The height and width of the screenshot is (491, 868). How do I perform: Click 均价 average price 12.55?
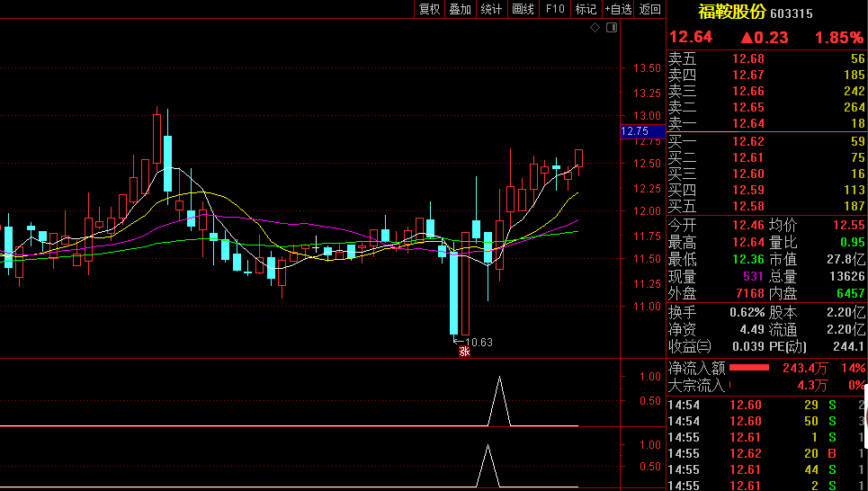(848, 226)
